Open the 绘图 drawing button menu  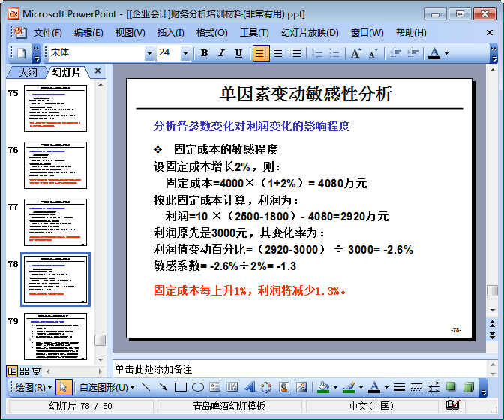[34, 387]
